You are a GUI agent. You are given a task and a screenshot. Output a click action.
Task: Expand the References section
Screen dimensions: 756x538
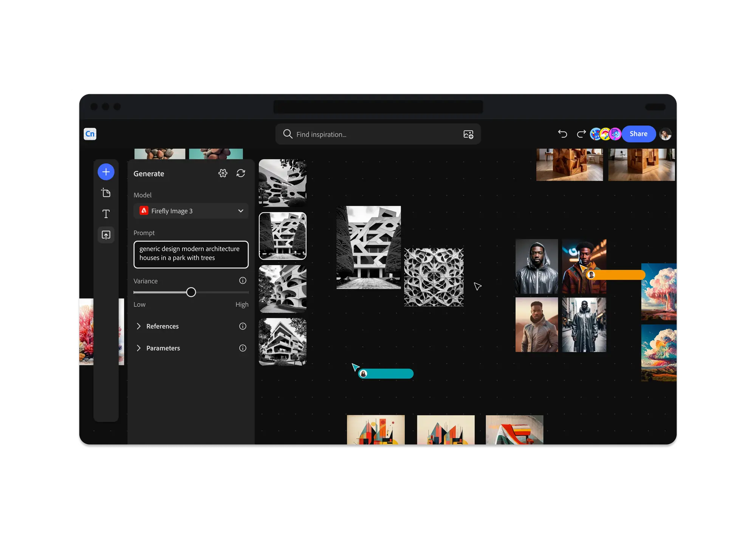pyautogui.click(x=138, y=326)
